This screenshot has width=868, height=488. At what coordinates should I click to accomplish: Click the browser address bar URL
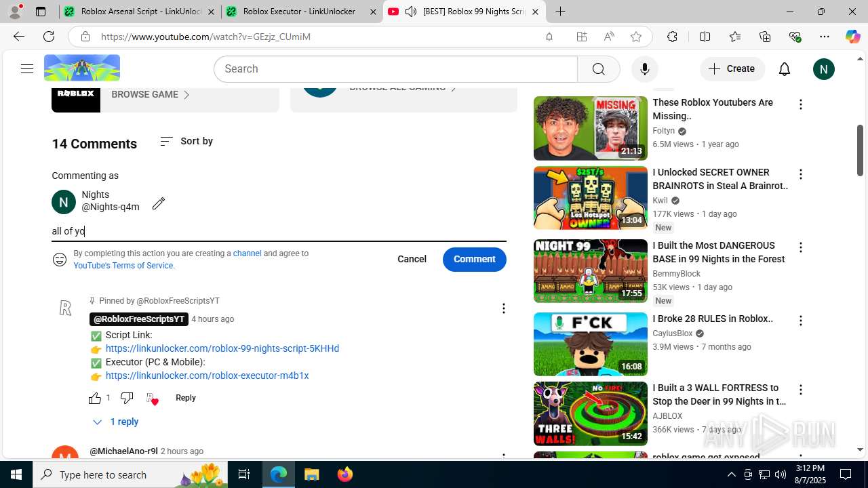(x=205, y=37)
